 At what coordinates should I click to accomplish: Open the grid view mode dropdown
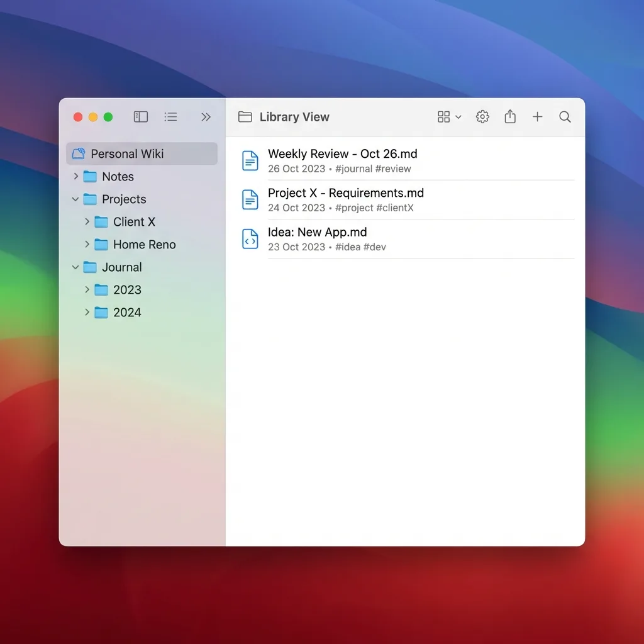tap(449, 117)
